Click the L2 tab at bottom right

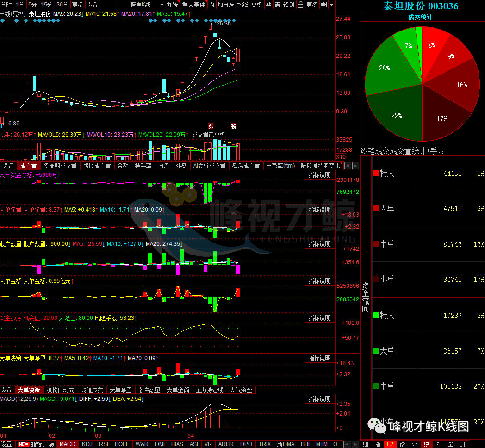point(390,444)
